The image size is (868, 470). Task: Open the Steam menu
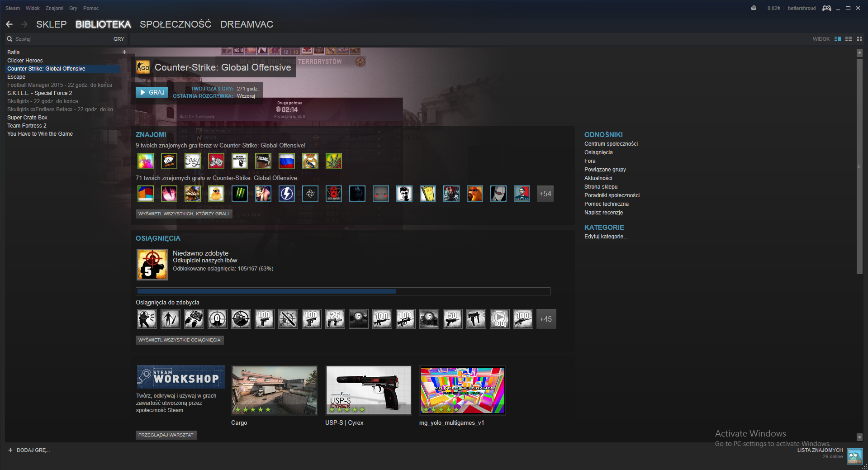tap(13, 8)
